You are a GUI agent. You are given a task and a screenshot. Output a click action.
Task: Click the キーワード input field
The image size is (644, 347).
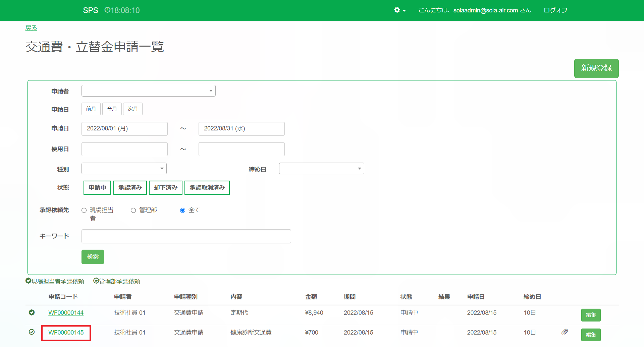(x=186, y=236)
